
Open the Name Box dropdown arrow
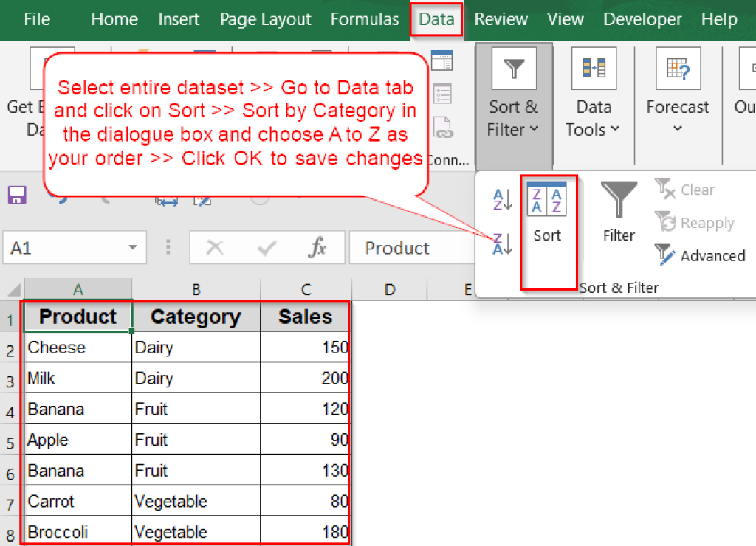coord(134,247)
